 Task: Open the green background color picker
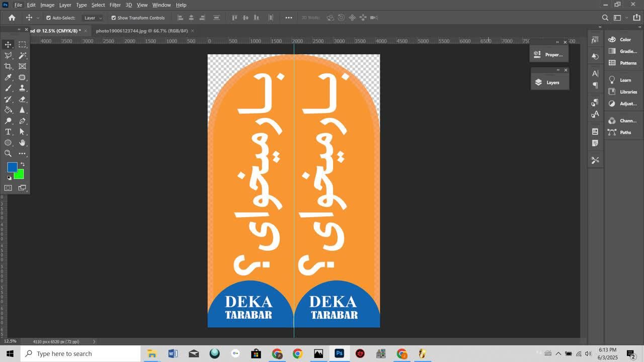[20, 175]
